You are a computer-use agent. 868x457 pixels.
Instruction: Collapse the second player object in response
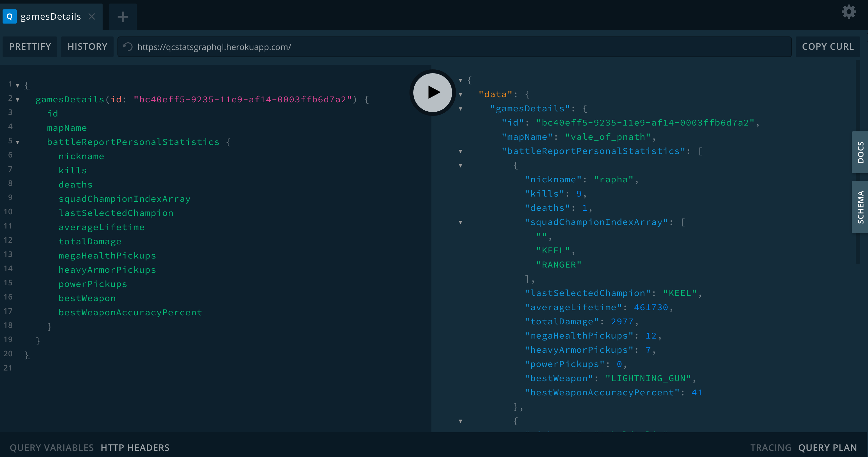coord(460,421)
